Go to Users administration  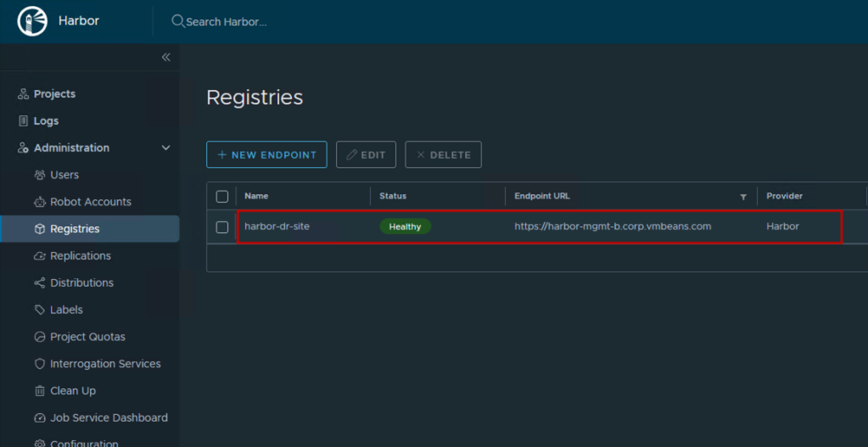coord(64,175)
